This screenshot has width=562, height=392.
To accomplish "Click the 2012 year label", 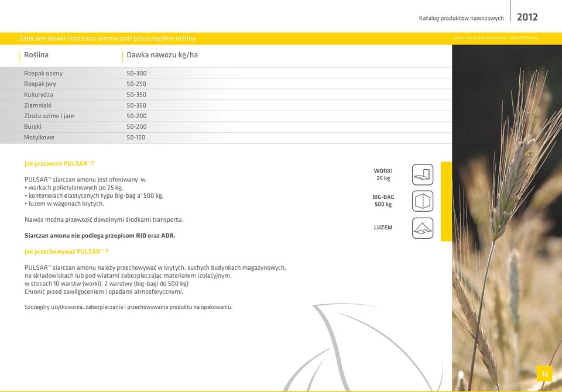I will pos(527,17).
